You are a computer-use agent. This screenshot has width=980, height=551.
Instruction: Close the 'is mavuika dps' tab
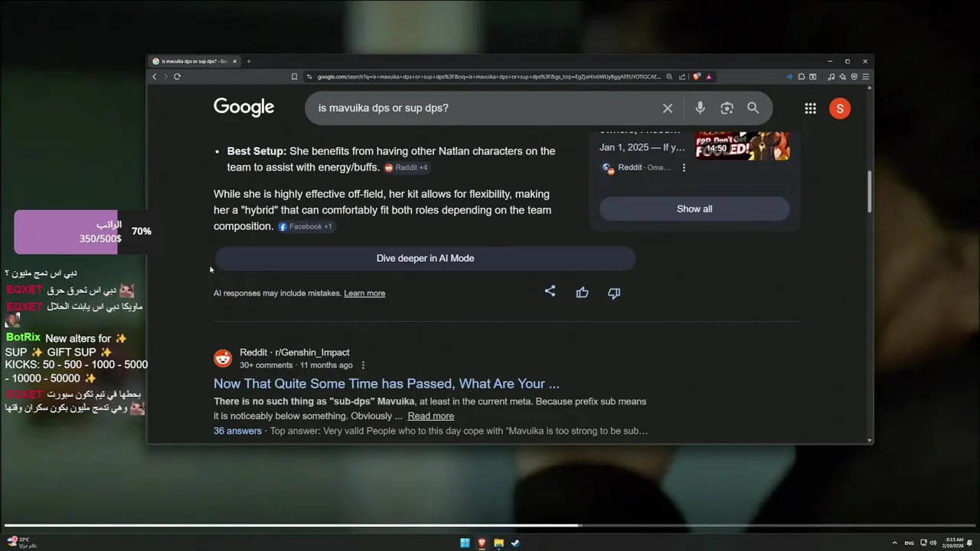pos(235,61)
